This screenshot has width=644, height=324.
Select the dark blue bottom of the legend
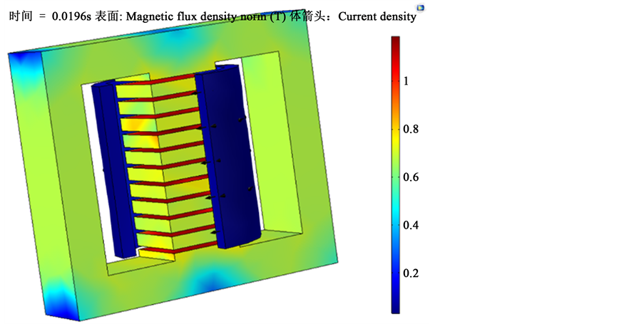395,306
